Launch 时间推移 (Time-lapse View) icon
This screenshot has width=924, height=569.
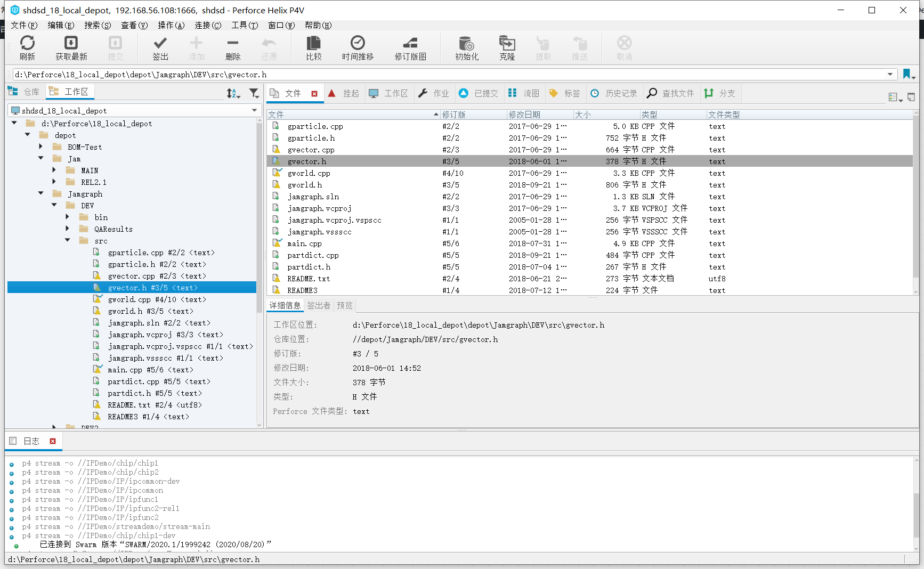358,47
